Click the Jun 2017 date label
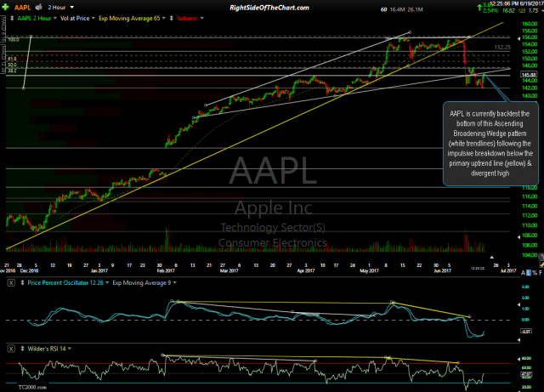The image size is (544, 392). point(442,270)
